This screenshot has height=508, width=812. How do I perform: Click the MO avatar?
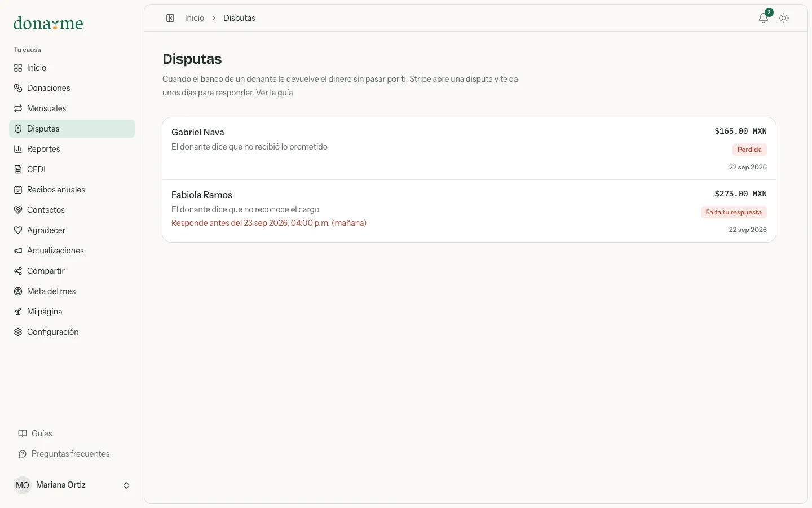(x=23, y=485)
